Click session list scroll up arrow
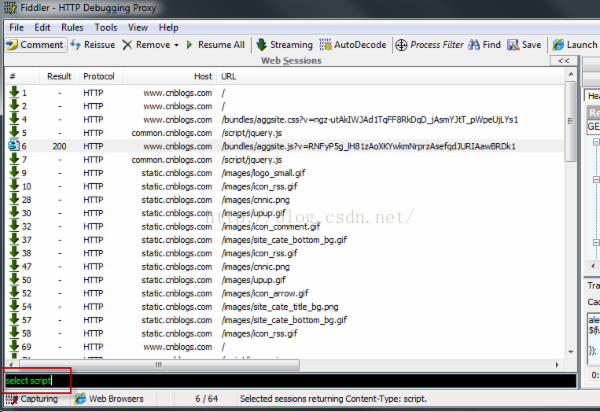Viewport: 600px width, 412px height. click(x=571, y=74)
